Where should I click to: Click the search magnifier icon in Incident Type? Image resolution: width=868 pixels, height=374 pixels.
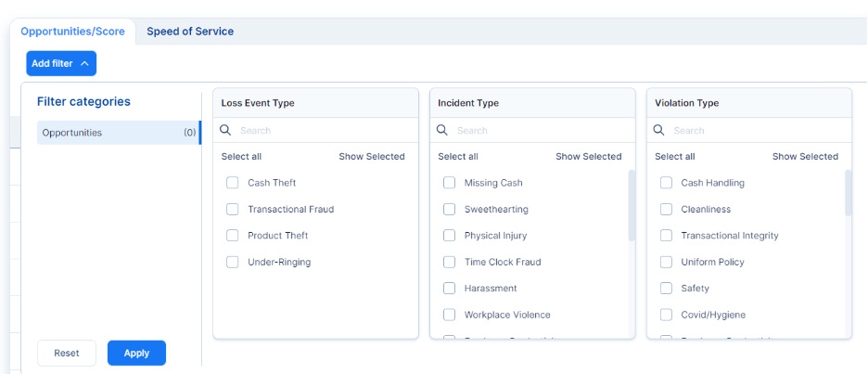tap(443, 131)
